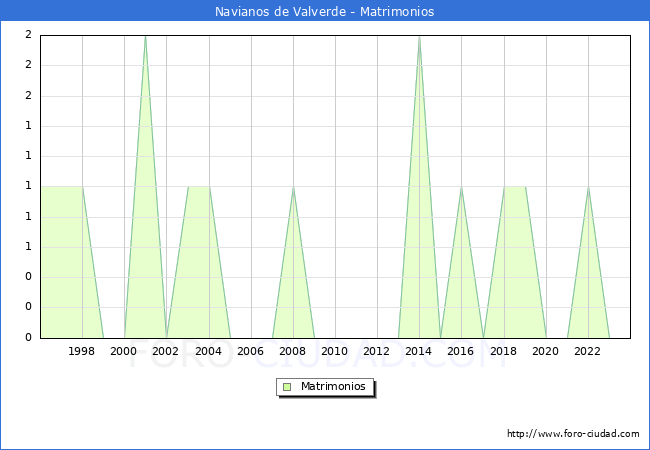Click the 2018 x-axis label
The width and height of the screenshot is (650, 450).
504,351
